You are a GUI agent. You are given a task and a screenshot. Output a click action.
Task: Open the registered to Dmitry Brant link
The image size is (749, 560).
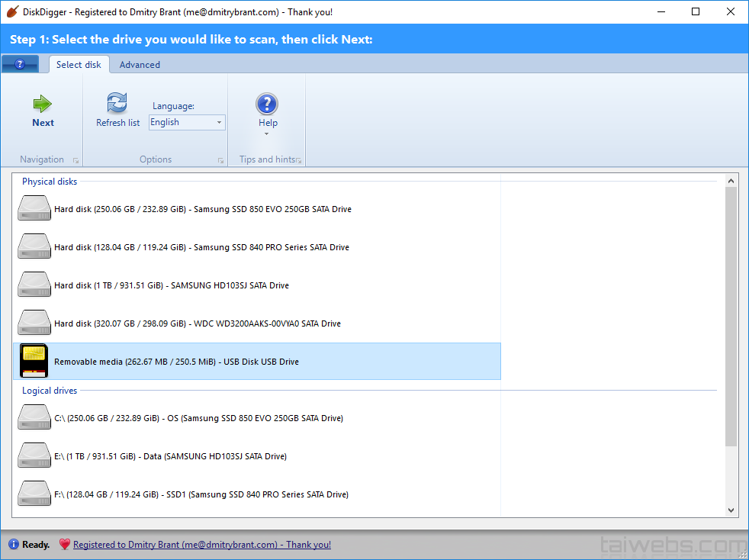click(201, 545)
